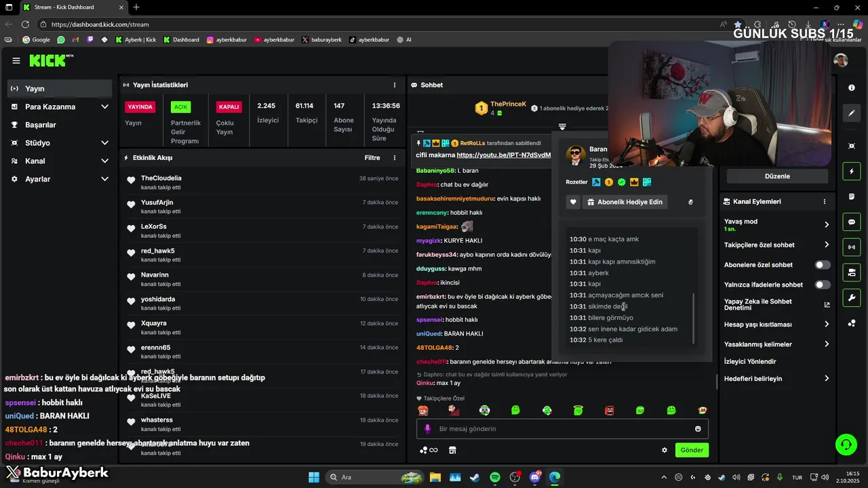Screen dimensions: 868x488
Task: Click the Spotify icon in the taskbar
Action: (495, 477)
